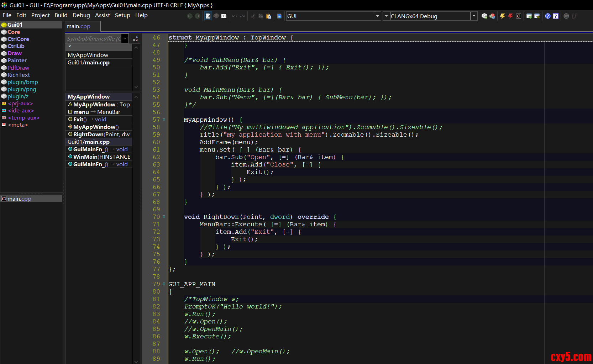Select the main.cpp editor tab
593x364 pixels.
[79, 26]
